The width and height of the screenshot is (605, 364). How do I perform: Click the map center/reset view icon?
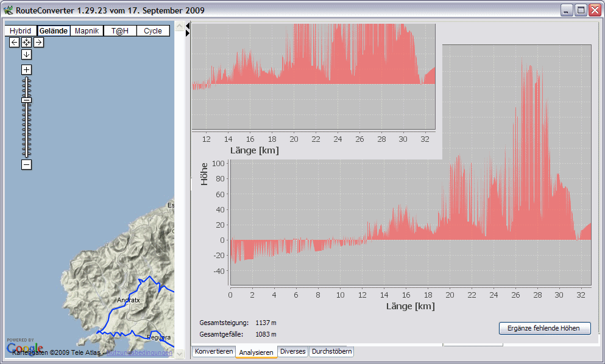[x=26, y=42]
